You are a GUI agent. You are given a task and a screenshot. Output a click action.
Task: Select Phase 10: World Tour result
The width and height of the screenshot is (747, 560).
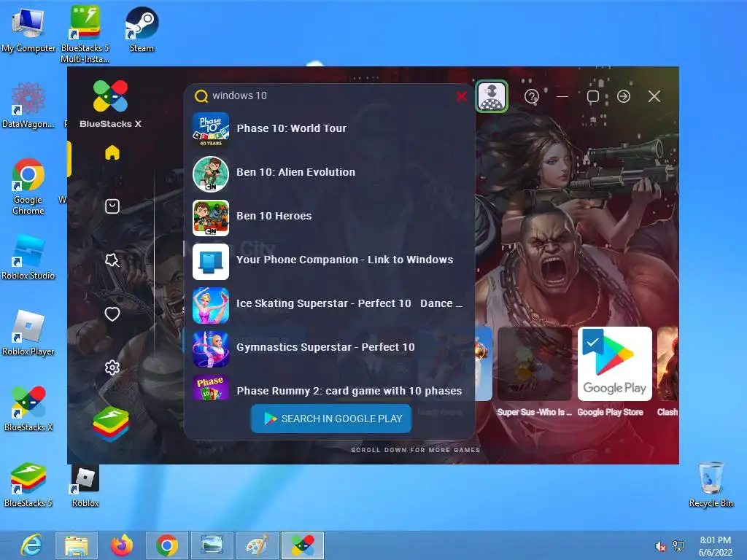[x=329, y=128]
